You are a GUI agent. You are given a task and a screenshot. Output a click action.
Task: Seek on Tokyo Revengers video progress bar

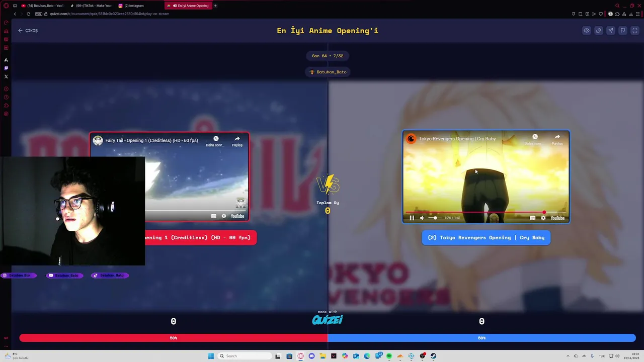tap(486, 212)
